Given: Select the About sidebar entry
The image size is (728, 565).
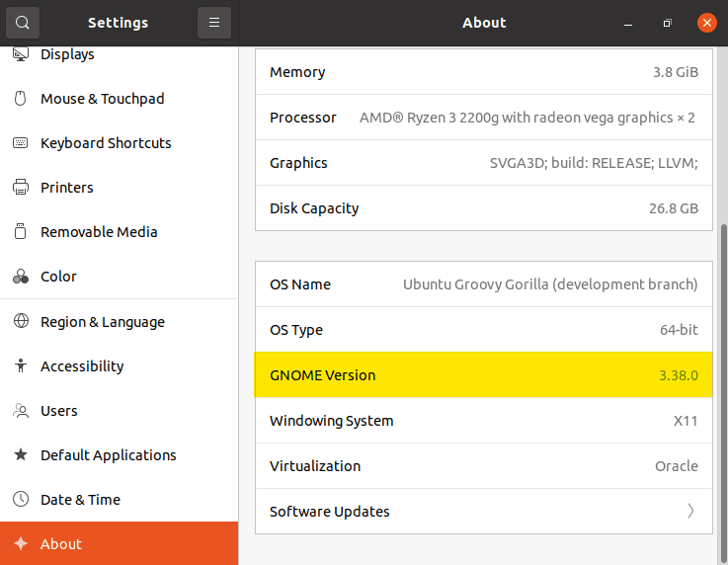Looking at the screenshot, I should click(x=119, y=543).
